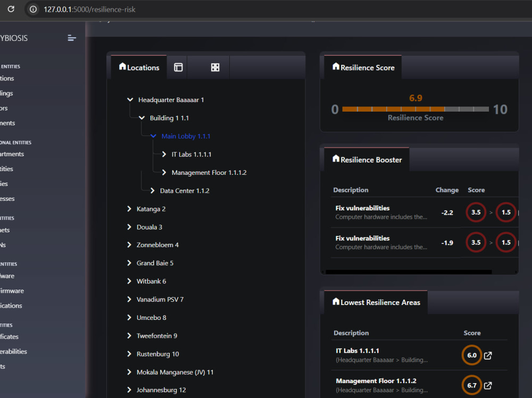Expand Johannesburg 12 location

pyautogui.click(x=129, y=390)
